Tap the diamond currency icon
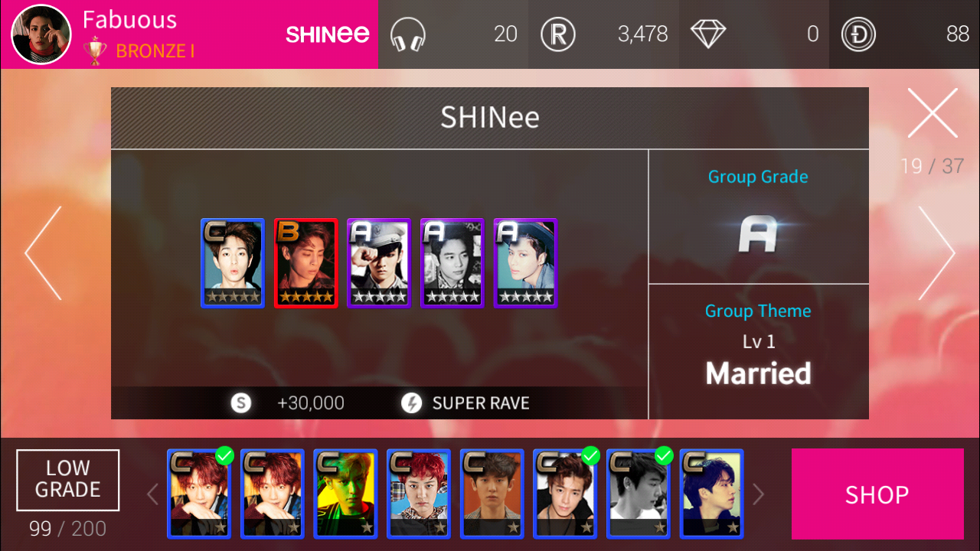 707,34
